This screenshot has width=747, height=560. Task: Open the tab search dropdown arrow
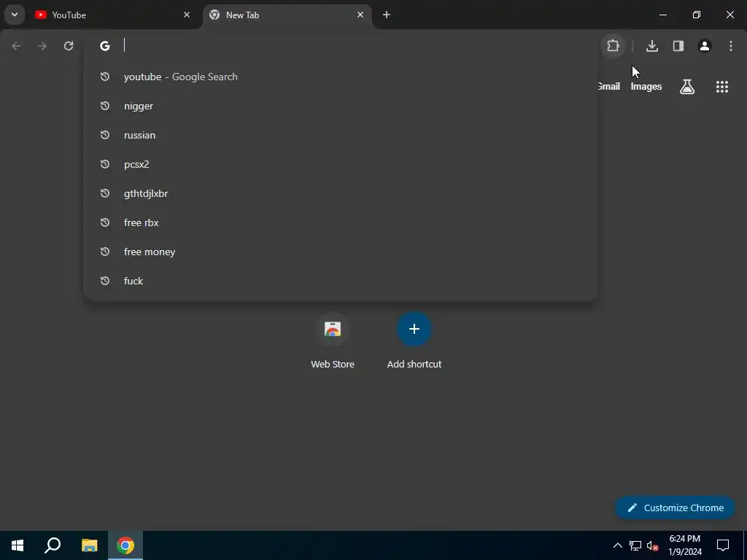pos(15,15)
